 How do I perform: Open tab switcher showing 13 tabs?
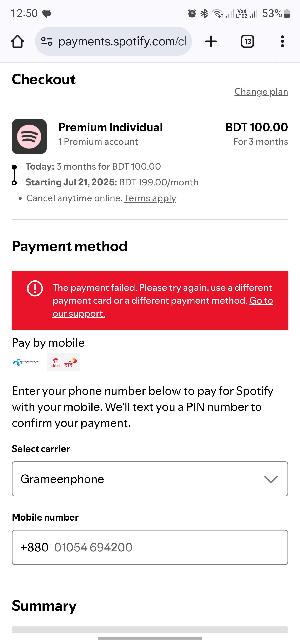tap(247, 41)
